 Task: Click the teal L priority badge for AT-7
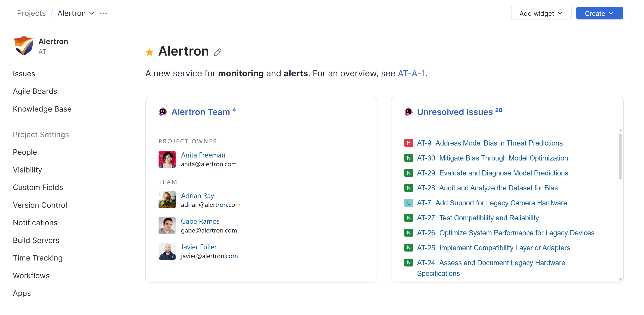pos(409,203)
